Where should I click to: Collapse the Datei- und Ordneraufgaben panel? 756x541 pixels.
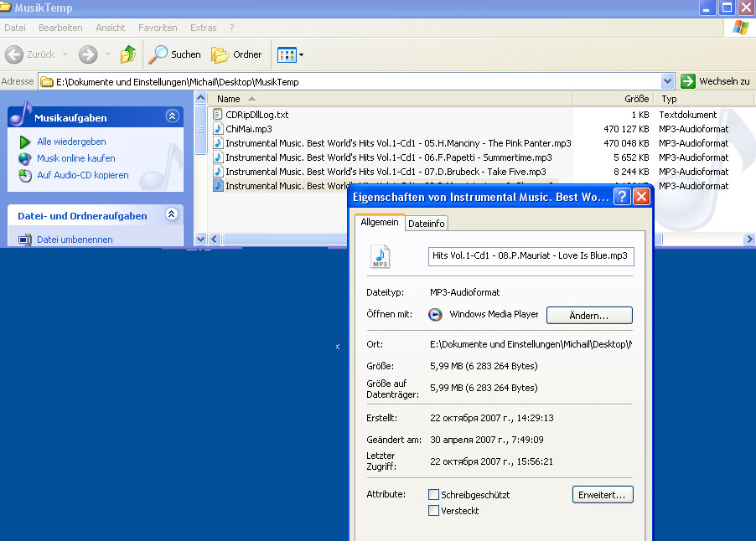(x=172, y=214)
